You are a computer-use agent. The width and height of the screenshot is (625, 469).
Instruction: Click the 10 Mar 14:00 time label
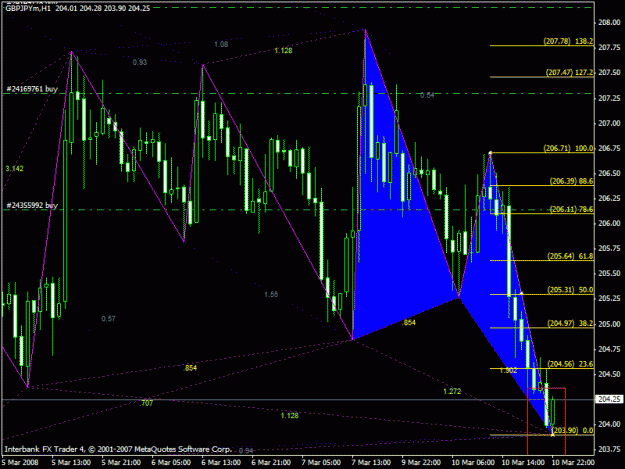523,462
